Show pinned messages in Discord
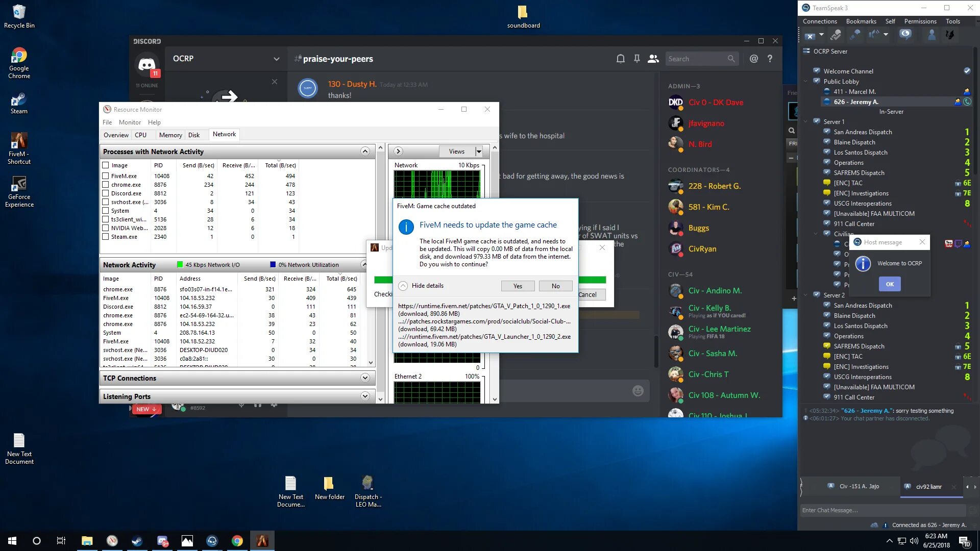980x551 pixels. click(636, 59)
